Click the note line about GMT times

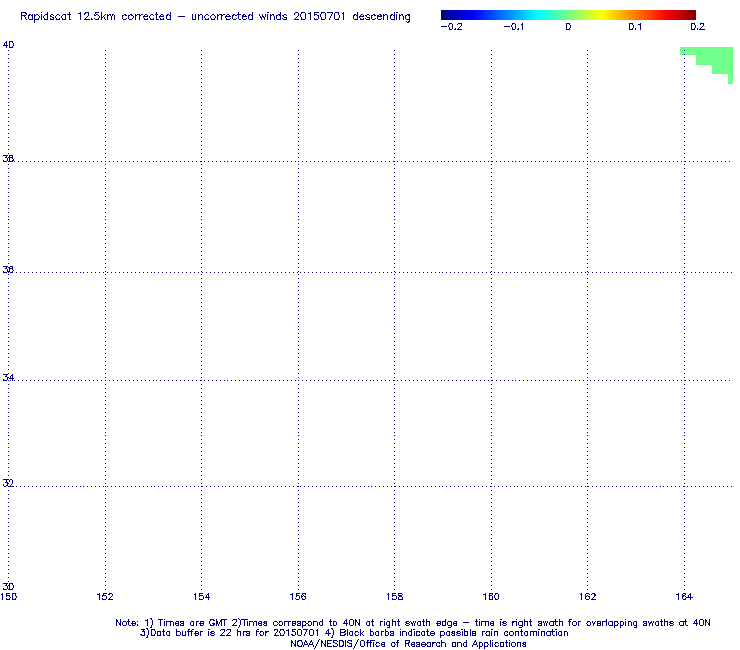tap(412, 623)
